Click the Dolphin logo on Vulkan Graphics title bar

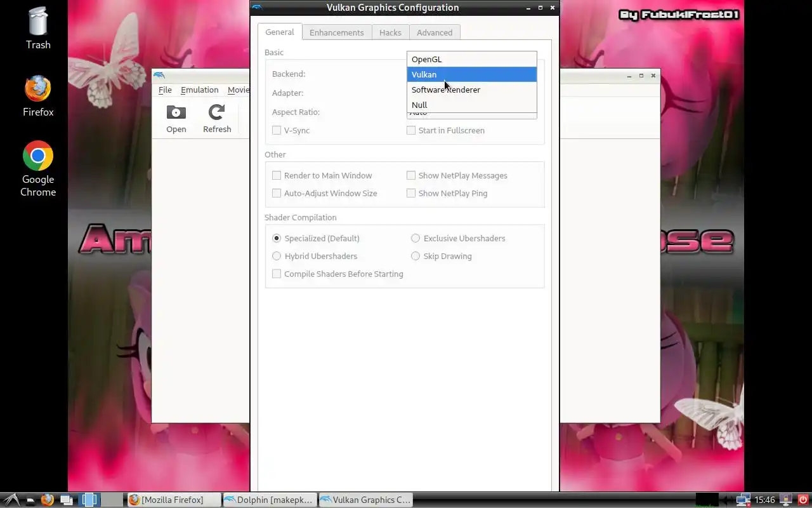click(x=257, y=8)
